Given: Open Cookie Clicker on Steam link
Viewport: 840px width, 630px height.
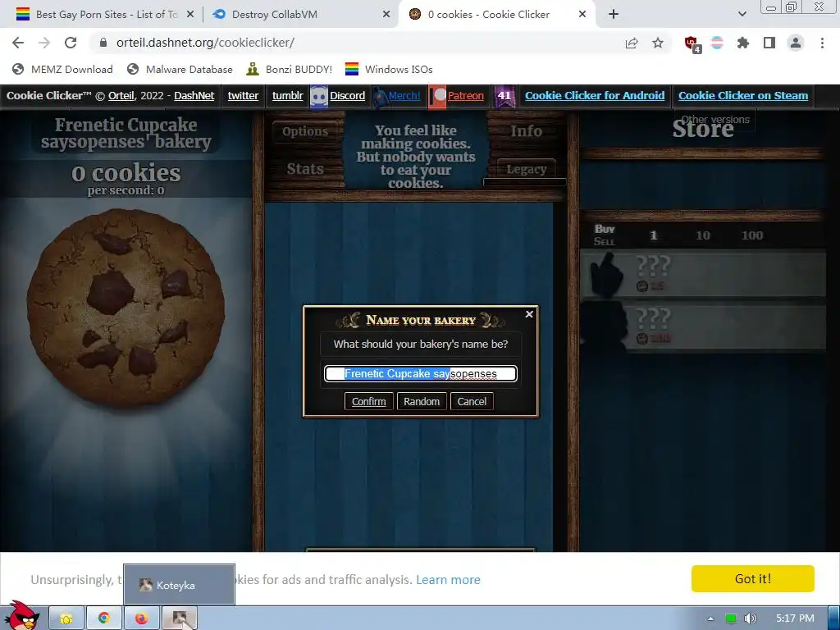Looking at the screenshot, I should click(x=743, y=95).
